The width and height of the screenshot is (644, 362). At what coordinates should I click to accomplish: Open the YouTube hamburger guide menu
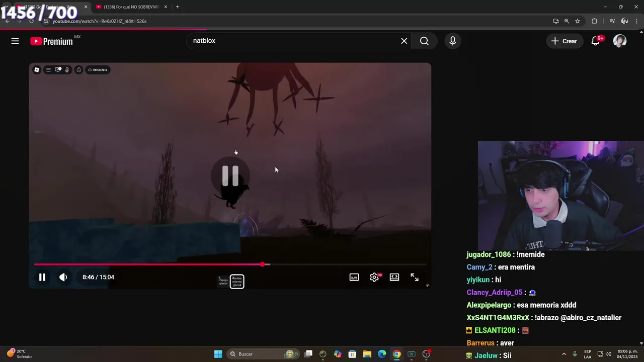[x=15, y=41]
